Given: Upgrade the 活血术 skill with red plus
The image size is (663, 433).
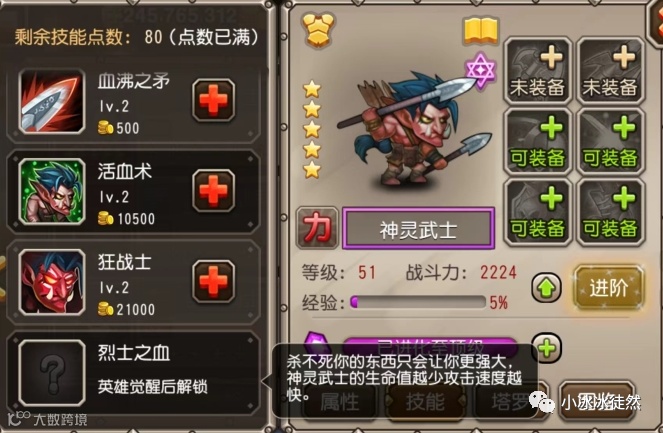Looking at the screenshot, I should click(214, 191).
